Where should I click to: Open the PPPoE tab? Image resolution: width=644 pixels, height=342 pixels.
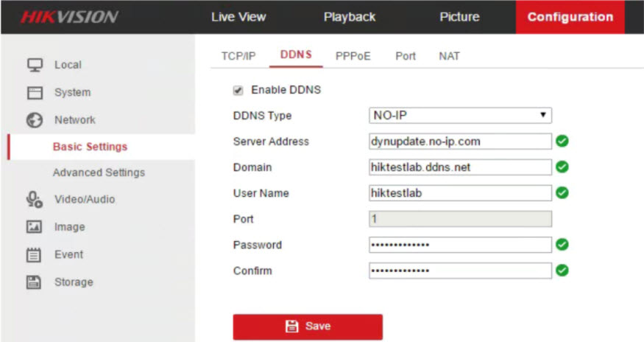pos(353,57)
